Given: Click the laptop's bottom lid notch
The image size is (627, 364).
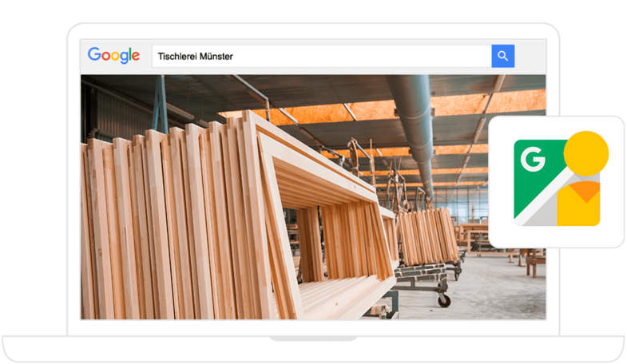Looking at the screenshot, I should 313,338.
